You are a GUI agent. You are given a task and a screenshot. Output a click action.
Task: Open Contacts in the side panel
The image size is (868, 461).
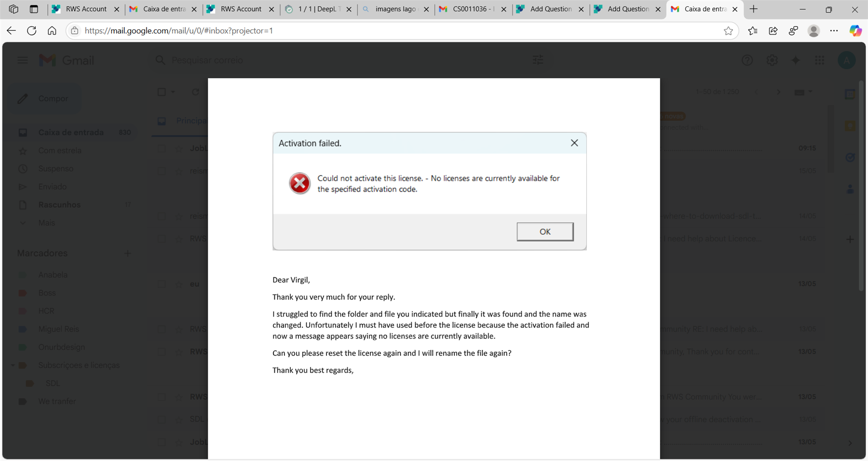[850, 190]
